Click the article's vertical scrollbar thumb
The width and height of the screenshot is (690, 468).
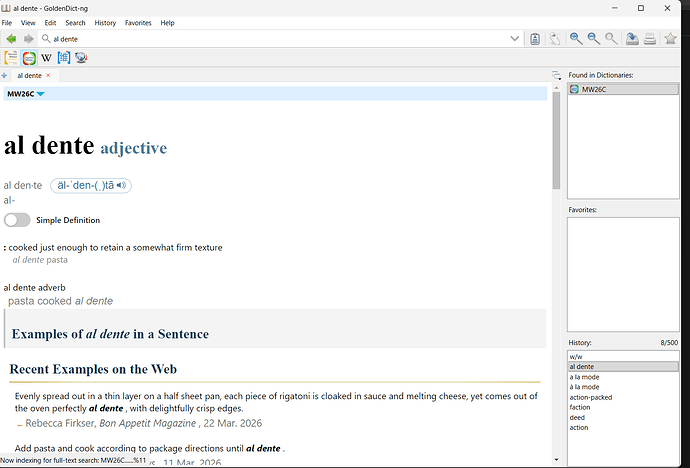(556, 140)
